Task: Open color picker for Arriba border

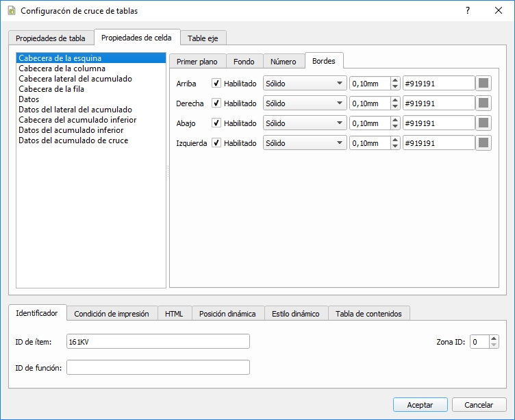Action: click(x=484, y=84)
